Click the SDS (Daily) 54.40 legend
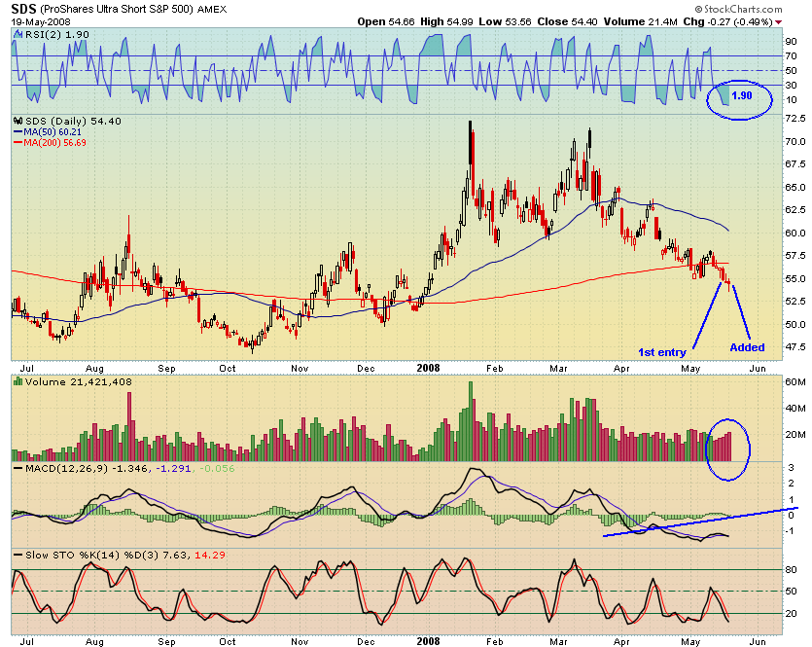This screenshot has width=812, height=647. 73,122
